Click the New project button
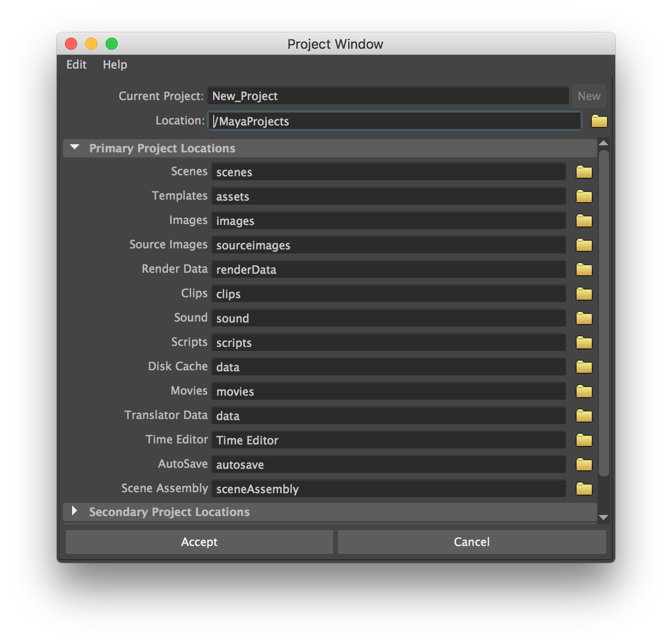This screenshot has height=644, width=672. pyautogui.click(x=589, y=96)
